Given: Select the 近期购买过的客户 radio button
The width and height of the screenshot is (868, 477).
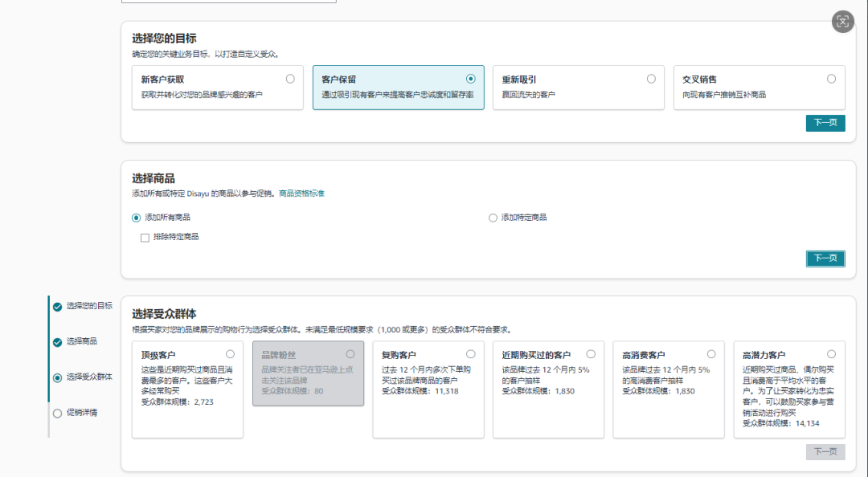Looking at the screenshot, I should [592, 354].
